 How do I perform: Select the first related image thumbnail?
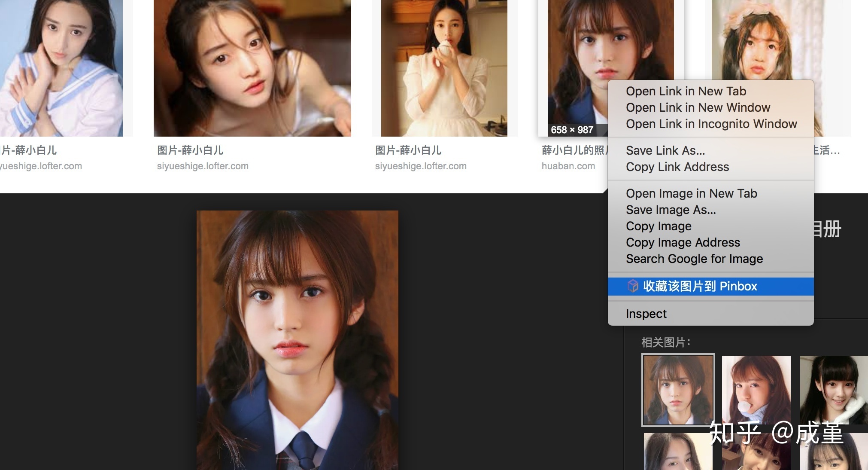tap(678, 390)
